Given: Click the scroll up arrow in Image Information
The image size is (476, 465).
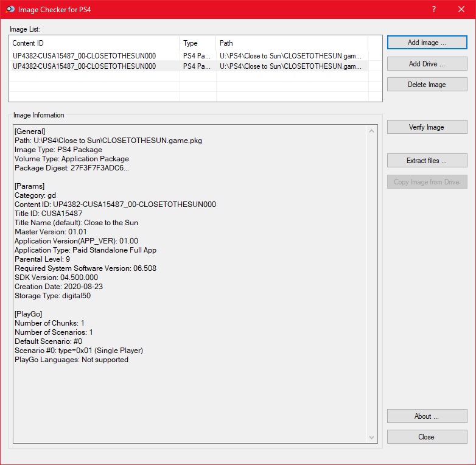Looking at the screenshot, I should click(x=371, y=131).
